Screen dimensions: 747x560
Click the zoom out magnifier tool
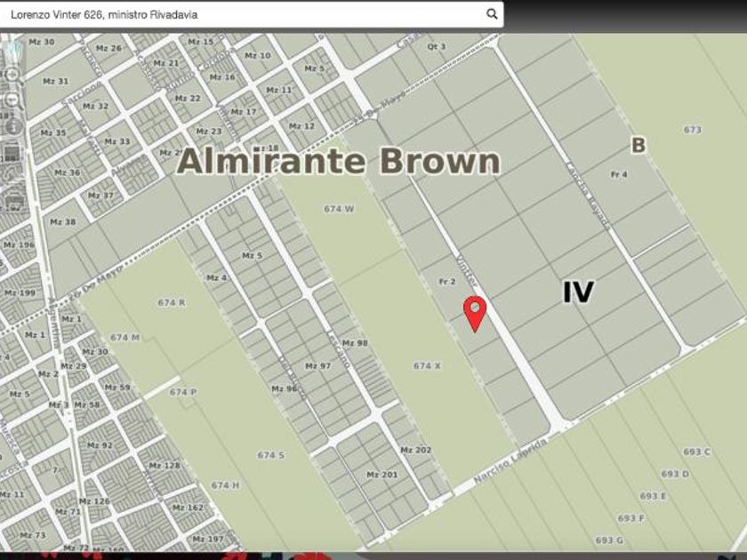pyautogui.click(x=12, y=100)
